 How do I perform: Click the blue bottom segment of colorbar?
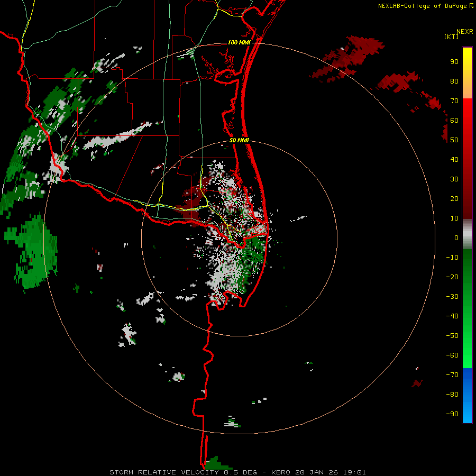click(467, 396)
